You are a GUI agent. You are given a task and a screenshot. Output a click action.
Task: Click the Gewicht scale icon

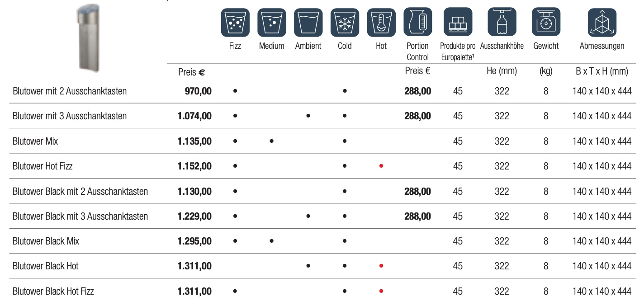tap(546, 23)
